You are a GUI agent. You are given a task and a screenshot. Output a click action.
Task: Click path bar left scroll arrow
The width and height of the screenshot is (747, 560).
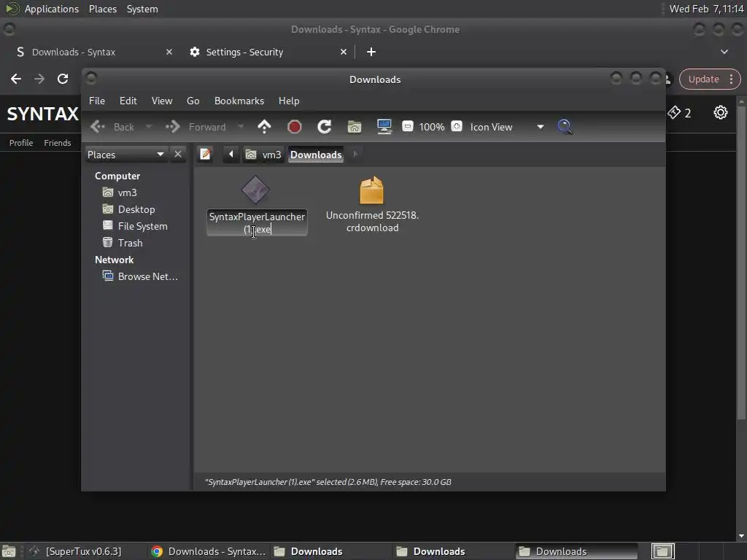pyautogui.click(x=231, y=155)
